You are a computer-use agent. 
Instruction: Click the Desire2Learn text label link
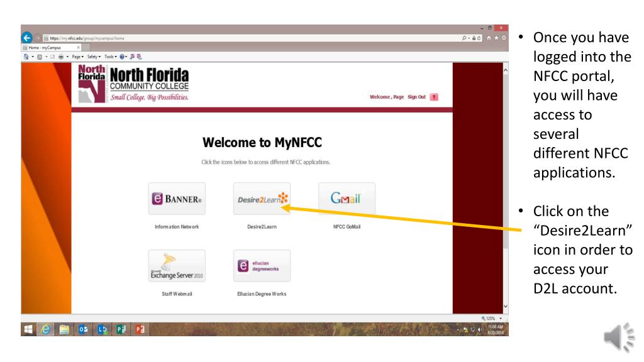click(x=262, y=226)
